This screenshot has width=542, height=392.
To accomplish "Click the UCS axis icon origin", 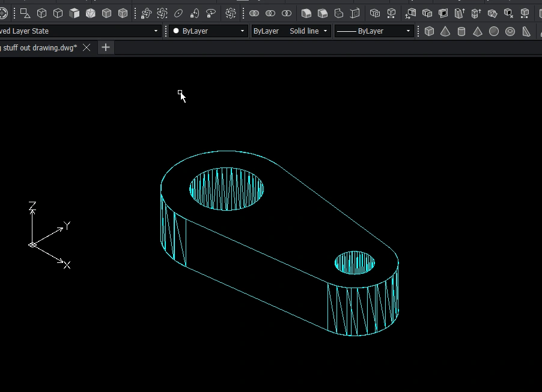I will pos(32,244).
